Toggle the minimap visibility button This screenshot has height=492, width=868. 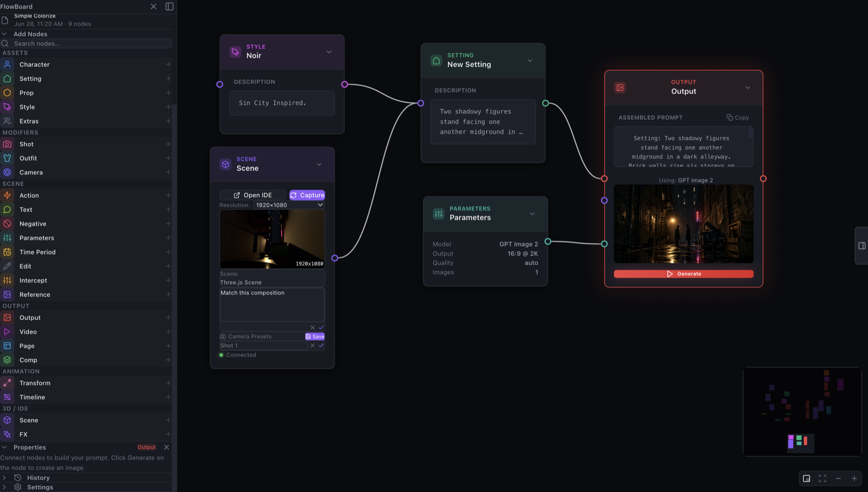806,479
